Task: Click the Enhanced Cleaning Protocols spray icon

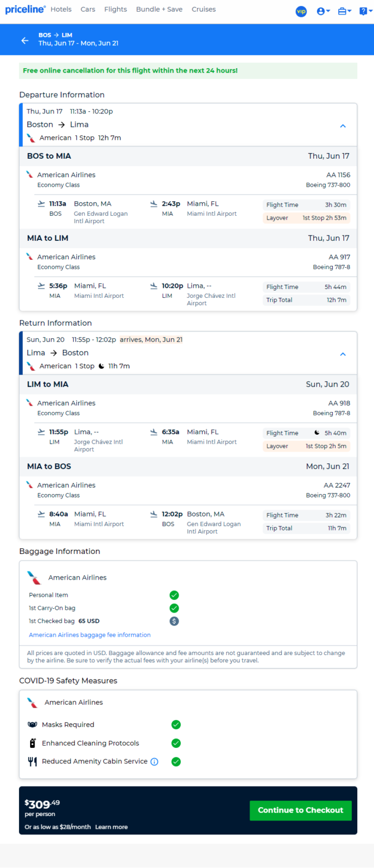Action: click(x=32, y=743)
